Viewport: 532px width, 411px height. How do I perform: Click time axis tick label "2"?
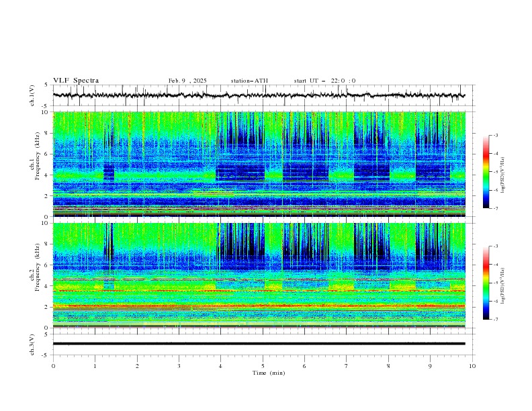click(137, 366)
